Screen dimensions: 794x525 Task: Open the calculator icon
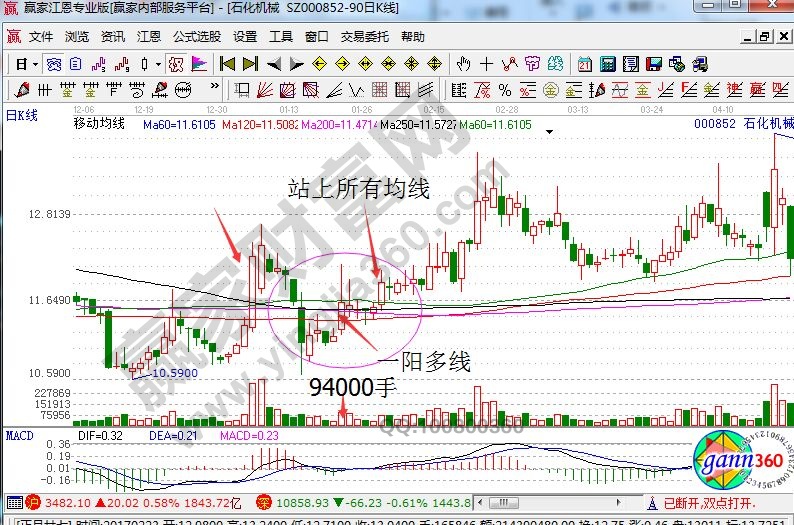(608, 64)
